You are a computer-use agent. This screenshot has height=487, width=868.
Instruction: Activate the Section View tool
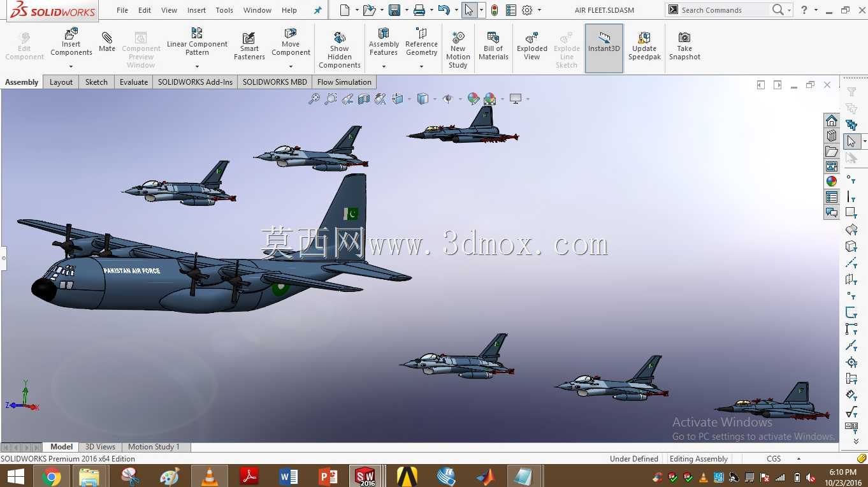click(x=364, y=99)
